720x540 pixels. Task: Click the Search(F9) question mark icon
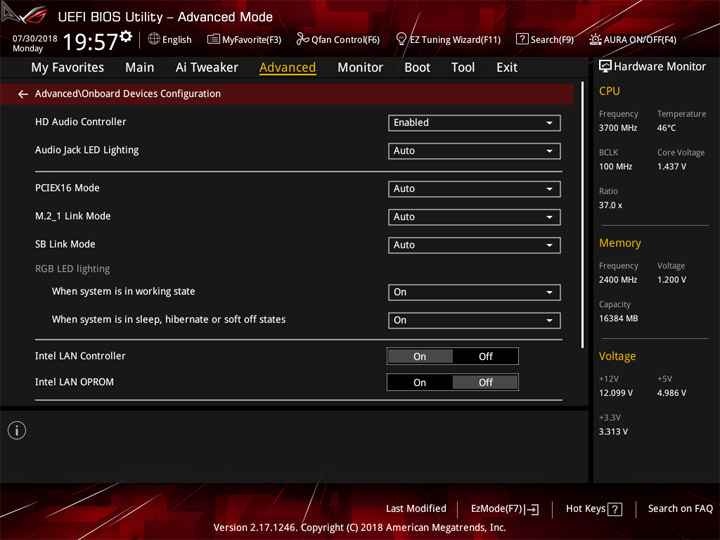pyautogui.click(x=522, y=39)
